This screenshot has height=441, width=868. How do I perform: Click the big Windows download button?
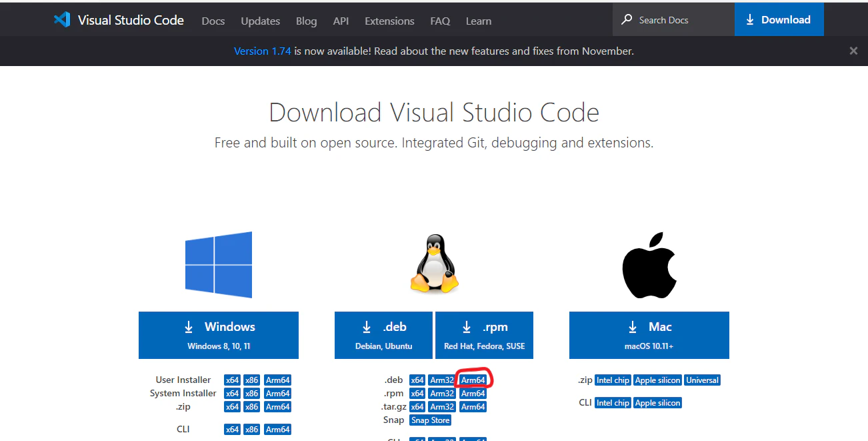[219, 335]
